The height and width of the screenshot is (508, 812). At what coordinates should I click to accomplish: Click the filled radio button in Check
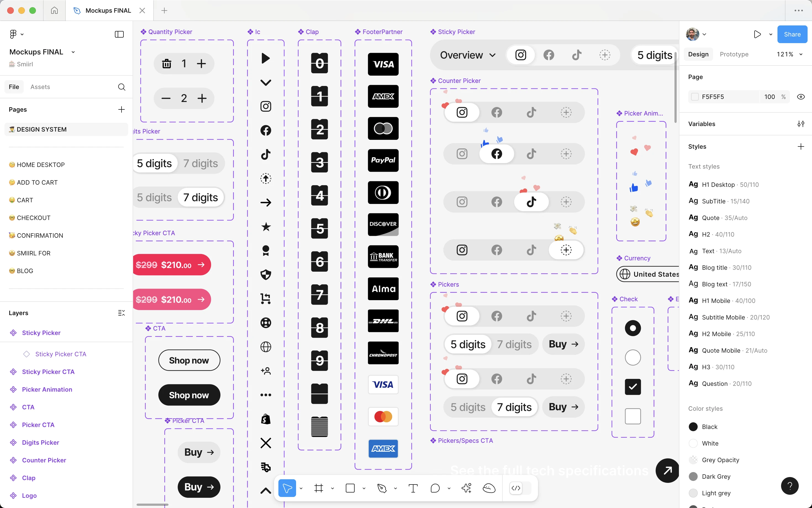633,328
